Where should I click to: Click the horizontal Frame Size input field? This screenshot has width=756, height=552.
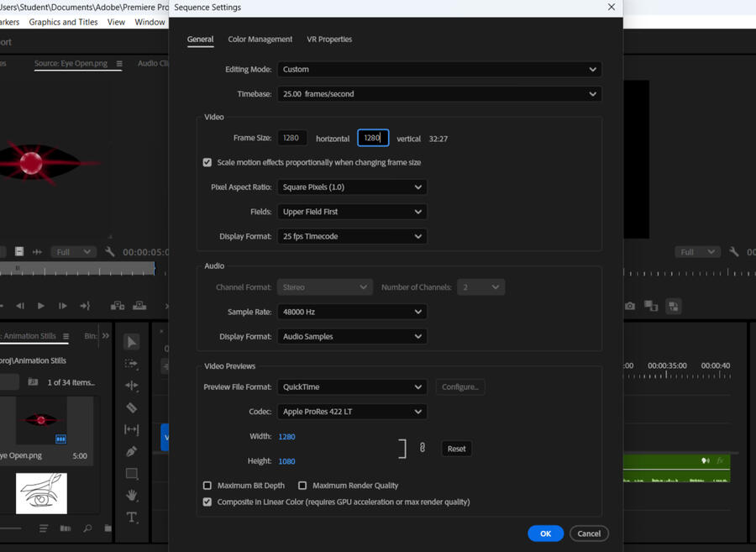(291, 138)
